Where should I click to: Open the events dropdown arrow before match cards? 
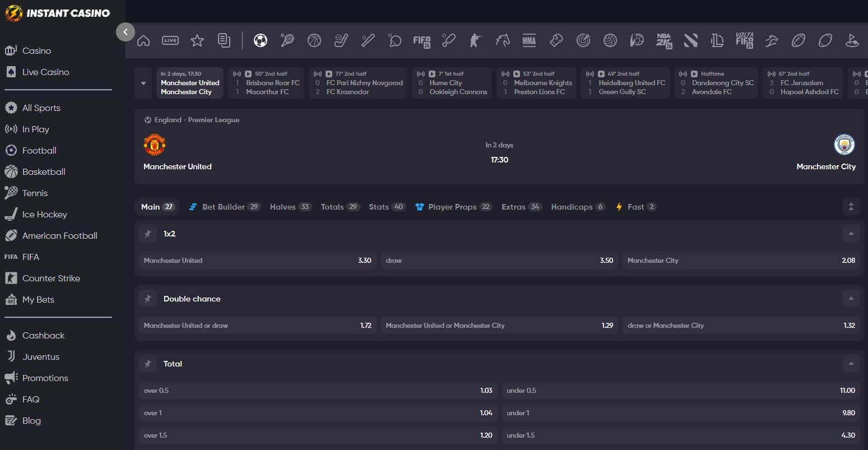[x=143, y=83]
